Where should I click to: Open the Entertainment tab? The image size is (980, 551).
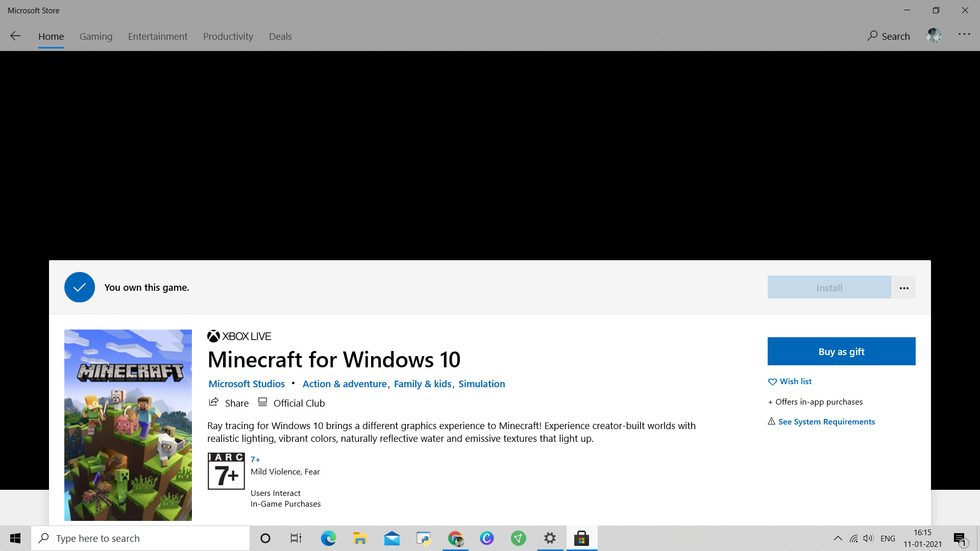[x=158, y=36]
